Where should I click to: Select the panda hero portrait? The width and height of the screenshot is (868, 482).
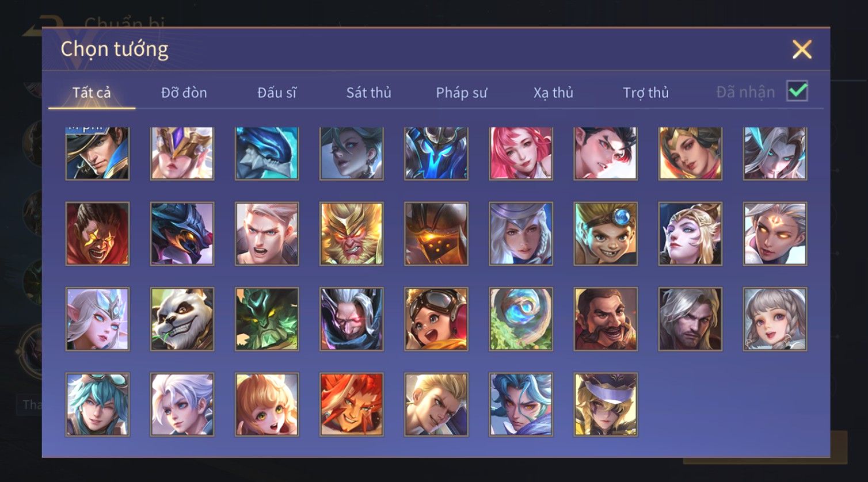[182, 319]
